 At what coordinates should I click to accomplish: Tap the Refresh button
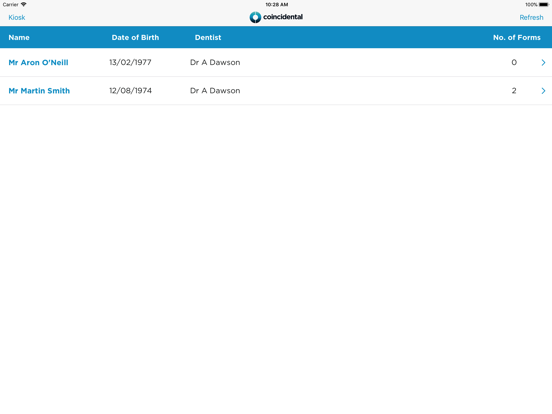(531, 17)
